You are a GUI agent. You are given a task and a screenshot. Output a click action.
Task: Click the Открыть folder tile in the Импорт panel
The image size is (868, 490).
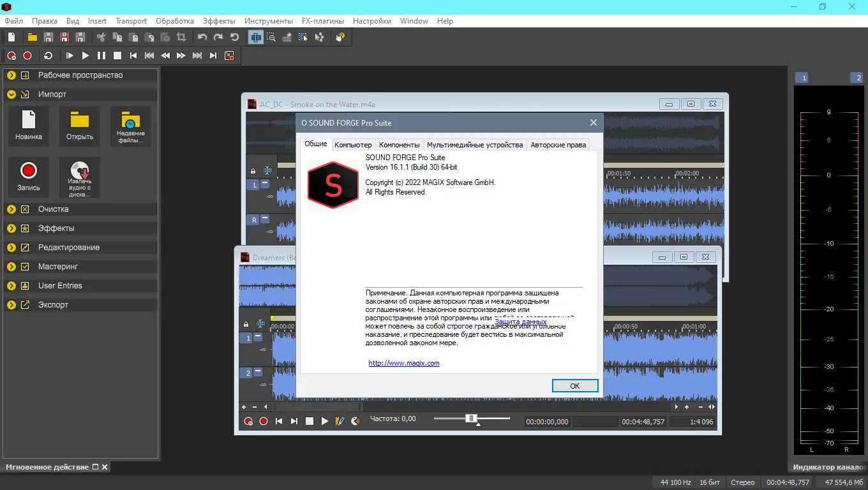pyautogui.click(x=80, y=126)
